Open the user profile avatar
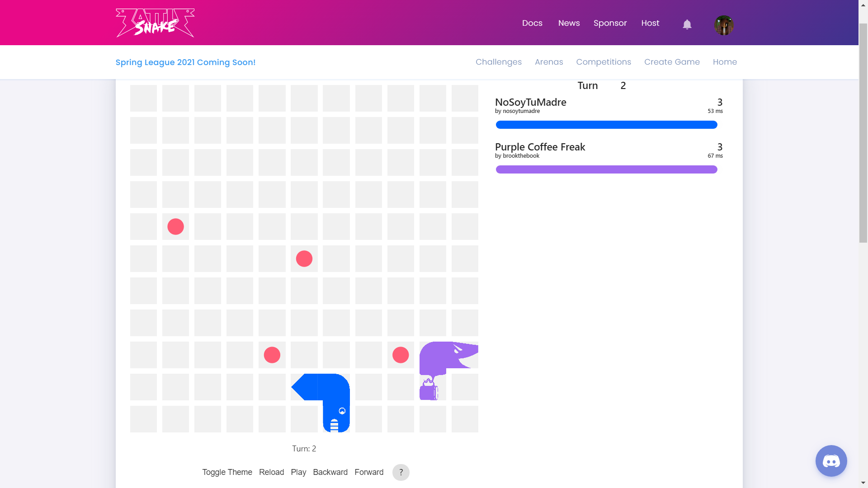 [723, 25]
